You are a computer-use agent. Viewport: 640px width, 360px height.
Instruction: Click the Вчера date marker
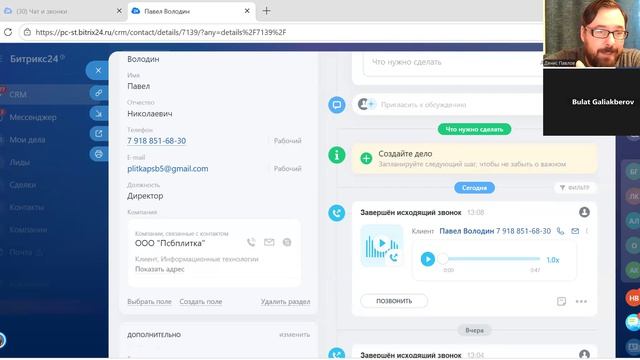[x=474, y=330]
